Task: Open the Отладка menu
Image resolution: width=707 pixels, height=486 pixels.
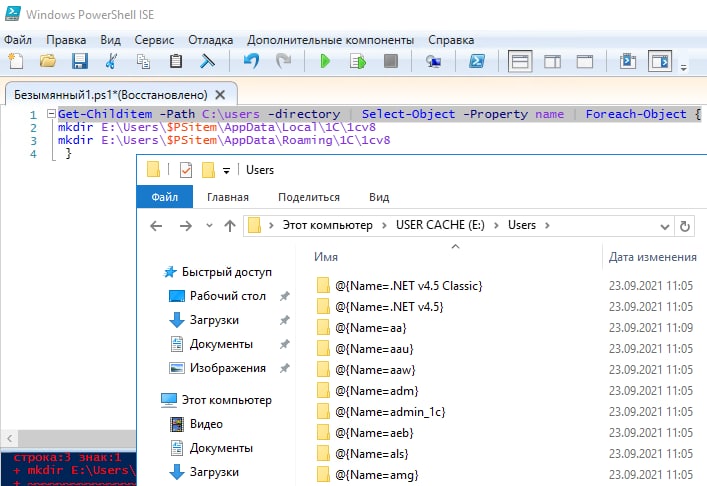Action: (x=211, y=40)
